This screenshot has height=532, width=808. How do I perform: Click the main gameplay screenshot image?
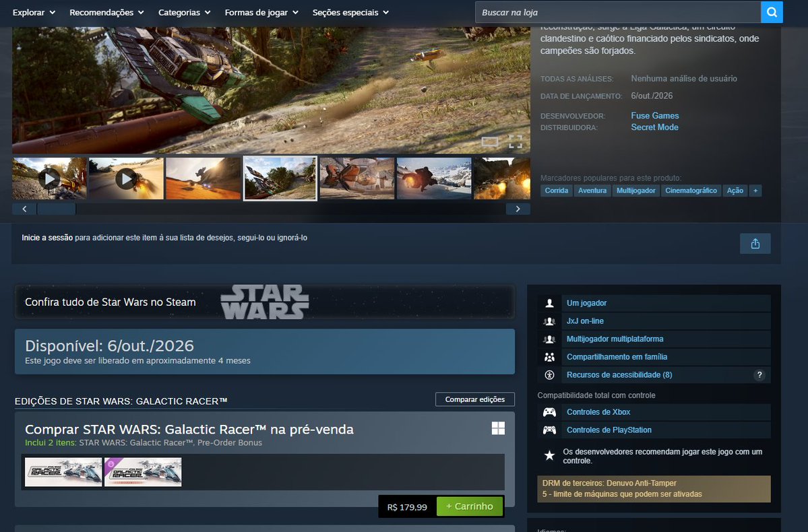tap(271, 90)
